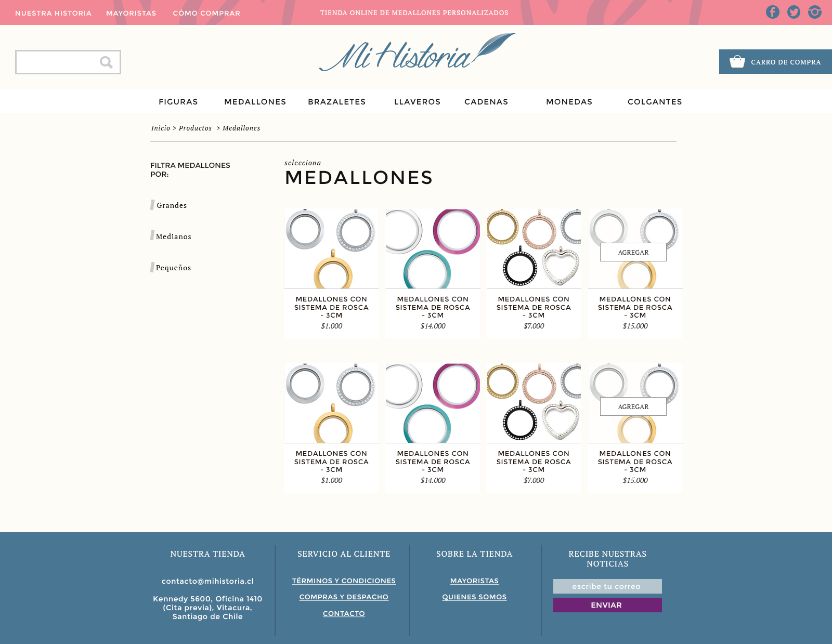
Task: Open Términos y Condiciones link
Action: [344, 581]
